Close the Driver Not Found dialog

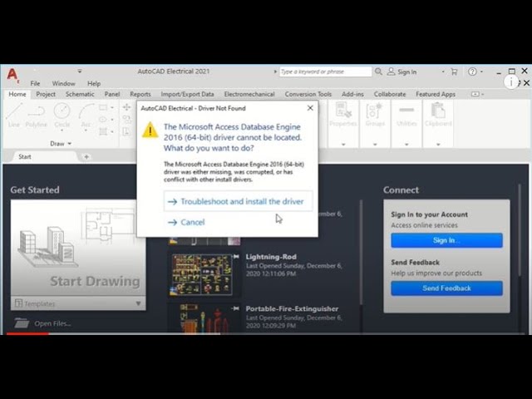pyautogui.click(x=310, y=108)
